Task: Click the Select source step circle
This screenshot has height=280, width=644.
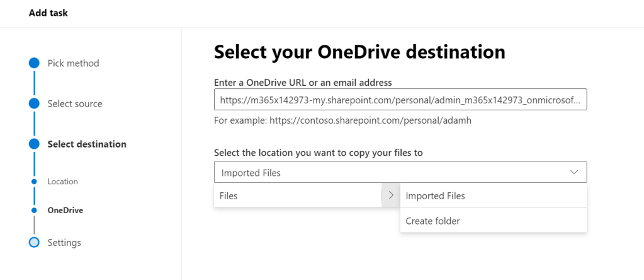Action: 34,103
